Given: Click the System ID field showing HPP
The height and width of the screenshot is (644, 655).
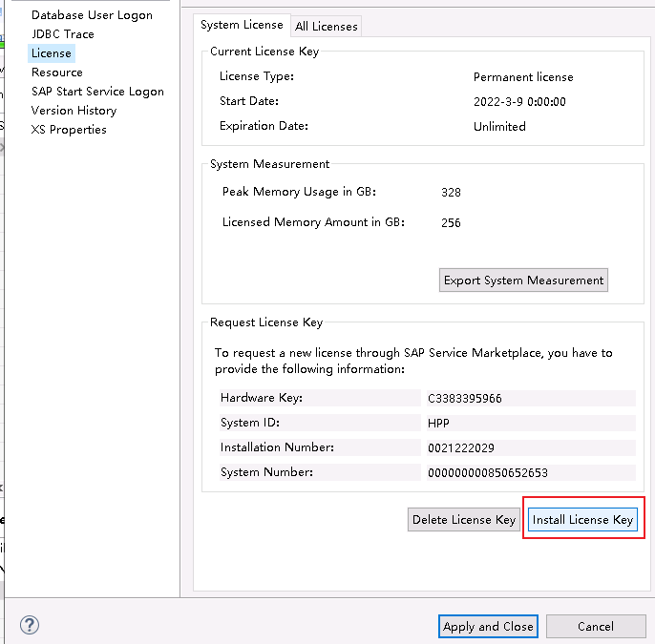Looking at the screenshot, I should 530,423.
